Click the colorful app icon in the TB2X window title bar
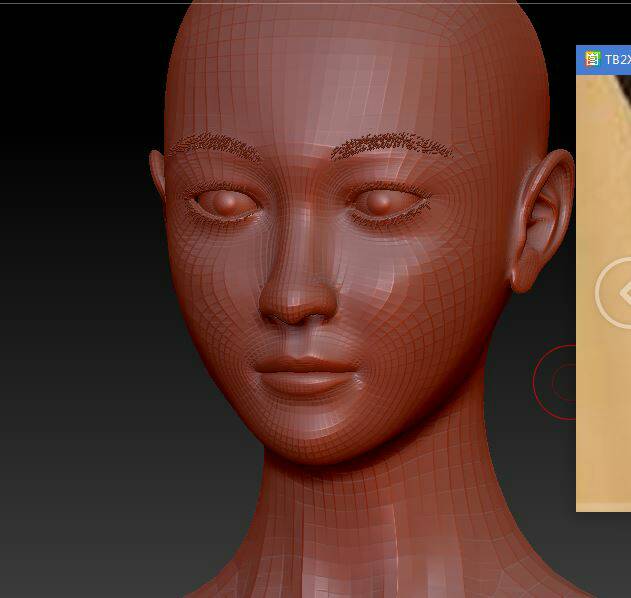631x598 pixels. tap(592, 60)
